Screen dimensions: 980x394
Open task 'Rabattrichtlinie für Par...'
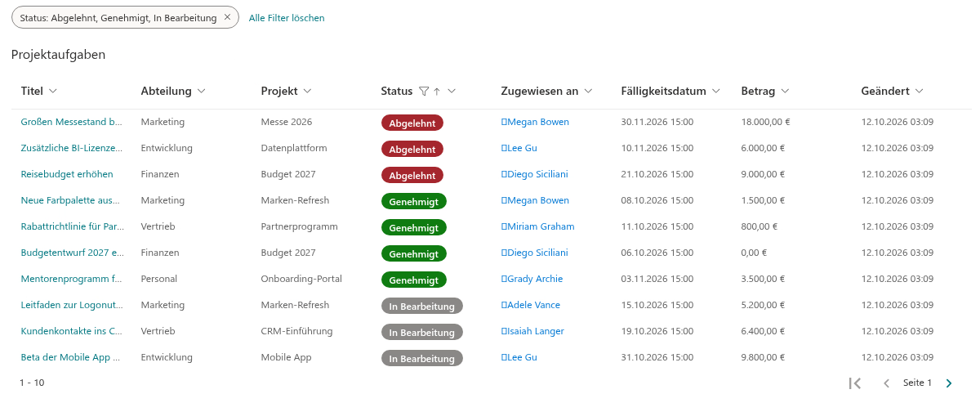(72, 226)
